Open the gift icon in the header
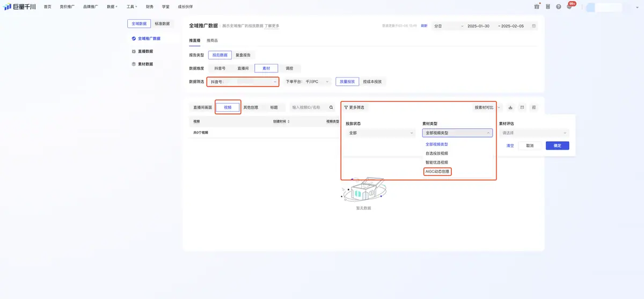644x299 pixels. tap(537, 6)
